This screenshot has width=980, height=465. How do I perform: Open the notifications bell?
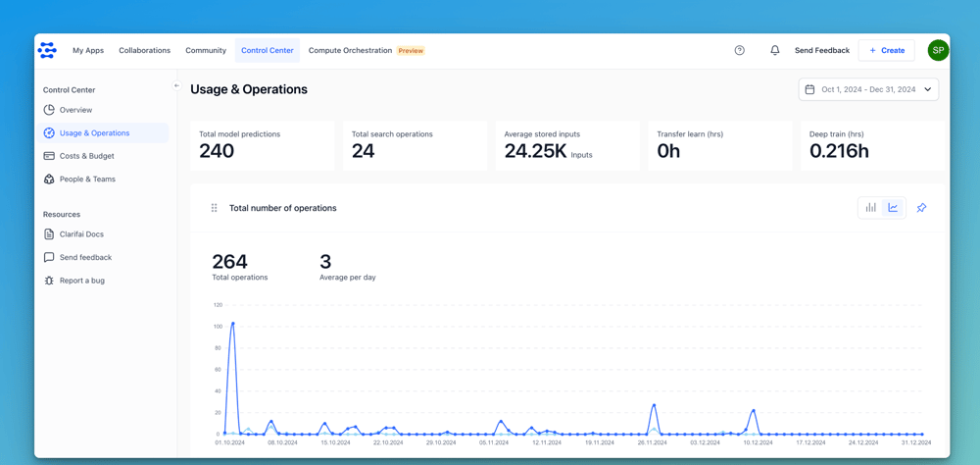(x=775, y=50)
